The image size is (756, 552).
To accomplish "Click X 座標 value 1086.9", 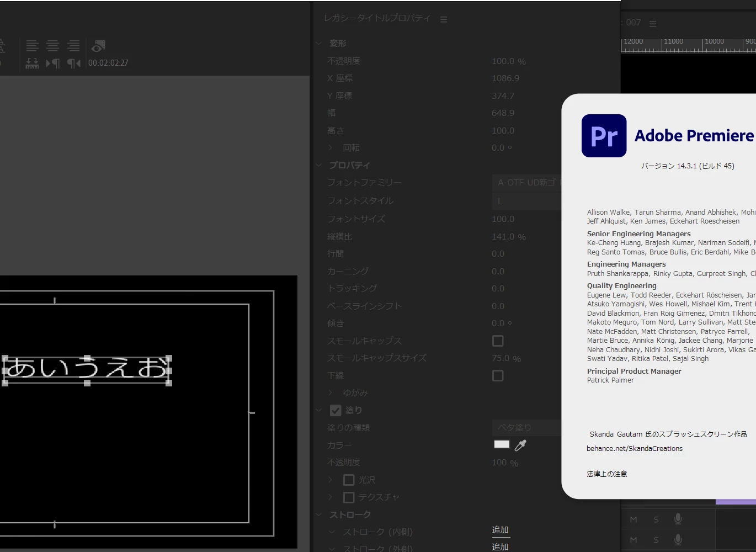I will [x=505, y=78].
